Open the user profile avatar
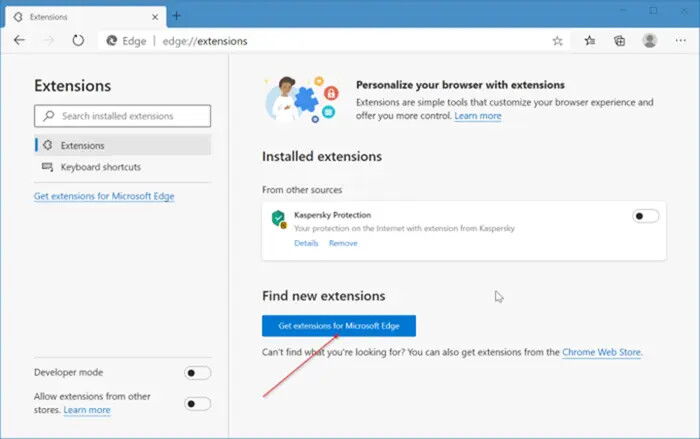 click(x=650, y=41)
